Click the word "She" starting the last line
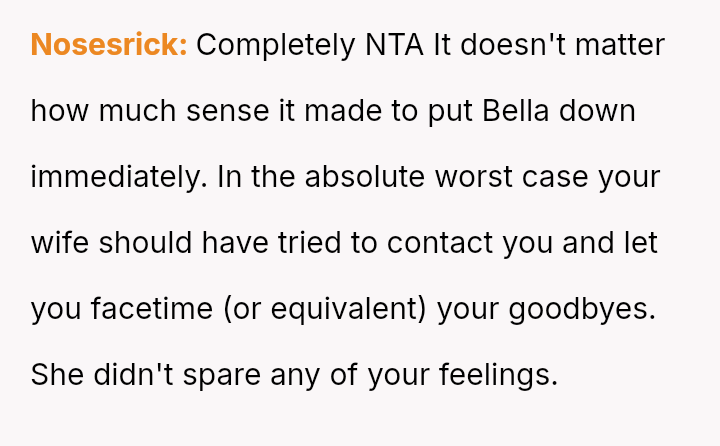 point(57,375)
